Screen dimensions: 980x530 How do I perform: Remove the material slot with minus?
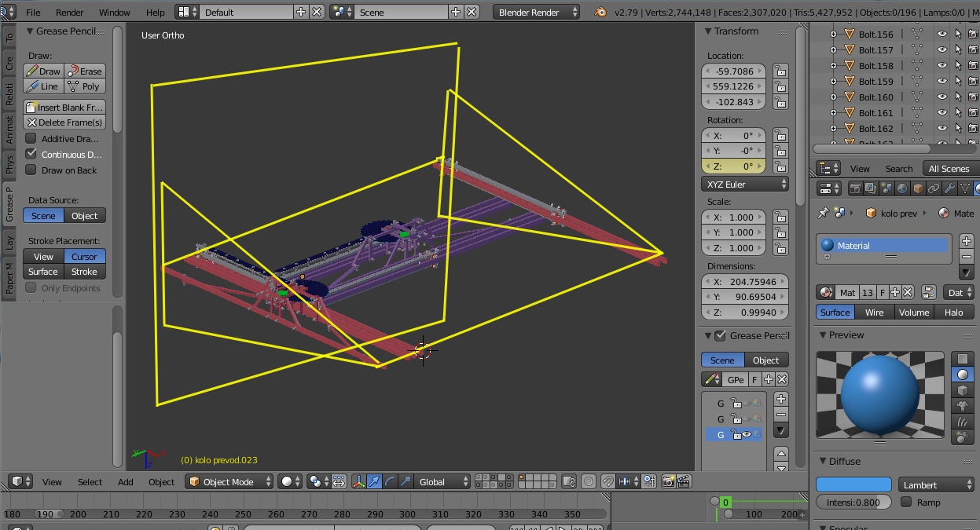coord(966,257)
